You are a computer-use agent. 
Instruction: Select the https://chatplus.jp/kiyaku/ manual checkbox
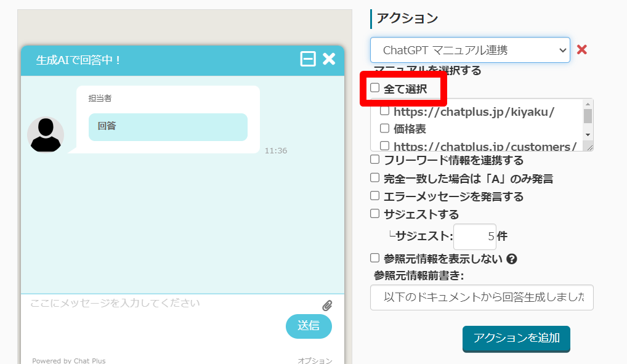384,111
